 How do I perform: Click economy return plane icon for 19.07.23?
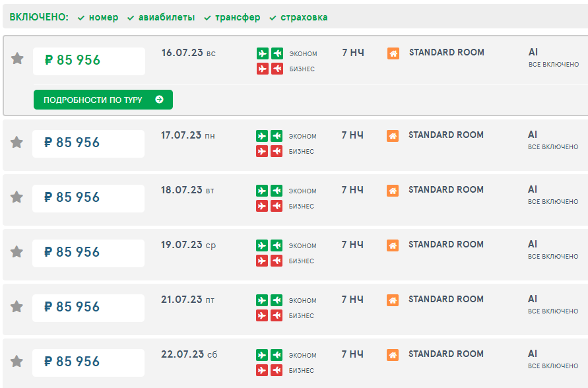coord(277,245)
